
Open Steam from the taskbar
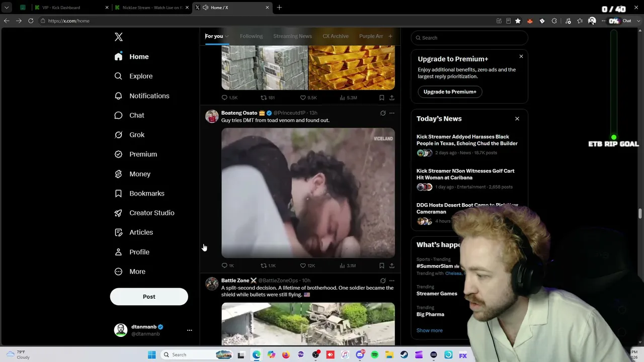[x=404, y=355]
